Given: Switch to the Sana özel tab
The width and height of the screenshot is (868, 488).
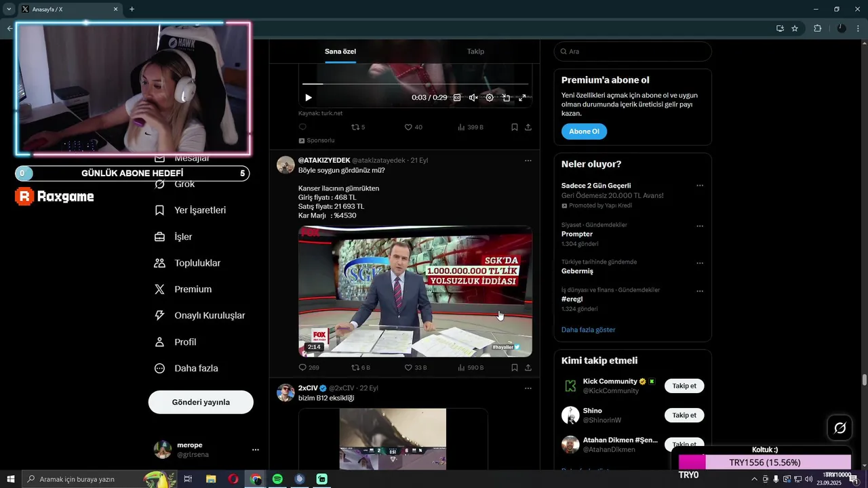Looking at the screenshot, I should click(x=340, y=52).
